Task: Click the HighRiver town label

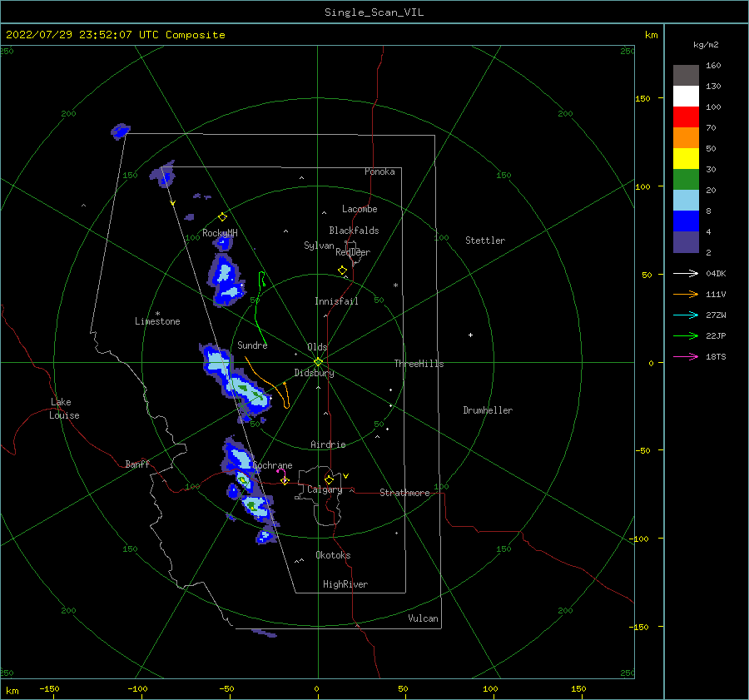Action: (x=345, y=584)
